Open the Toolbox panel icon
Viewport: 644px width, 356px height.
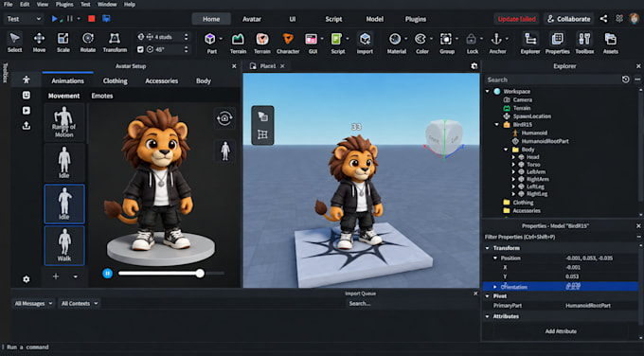click(x=584, y=43)
